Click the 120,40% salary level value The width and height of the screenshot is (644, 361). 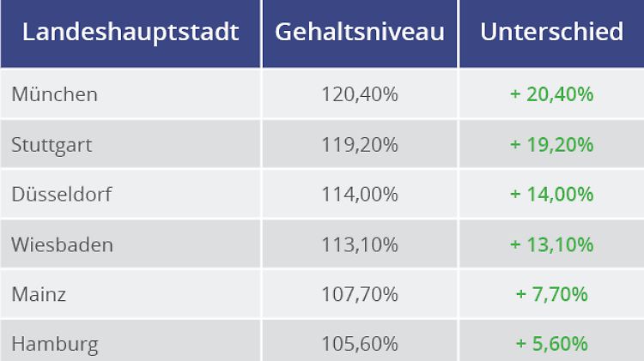click(x=360, y=94)
